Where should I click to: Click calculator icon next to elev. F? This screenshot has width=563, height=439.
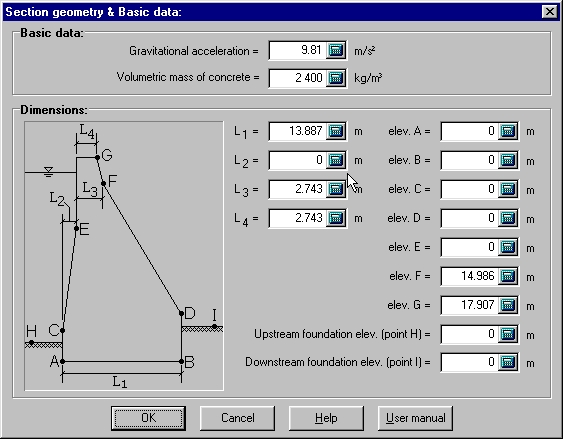coord(508,276)
